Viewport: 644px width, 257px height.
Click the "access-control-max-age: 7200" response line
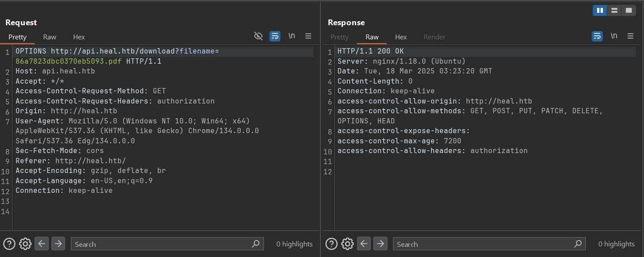(400, 141)
